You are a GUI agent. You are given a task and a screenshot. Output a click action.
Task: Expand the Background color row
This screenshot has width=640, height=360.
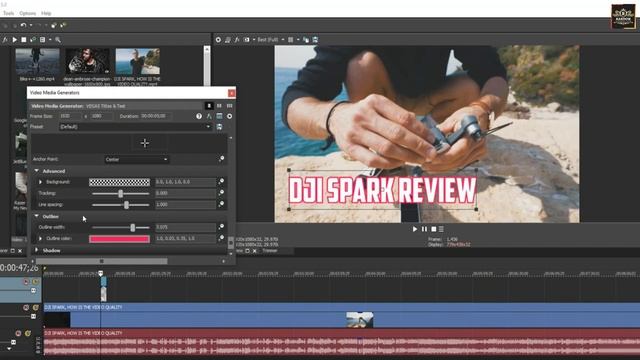[x=40, y=182]
